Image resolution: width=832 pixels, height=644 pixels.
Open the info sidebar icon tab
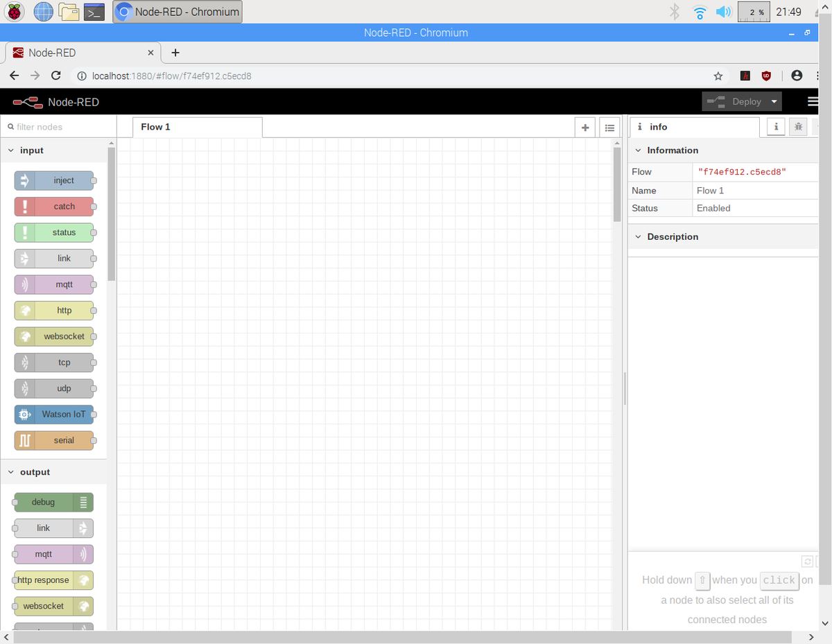coord(776,127)
